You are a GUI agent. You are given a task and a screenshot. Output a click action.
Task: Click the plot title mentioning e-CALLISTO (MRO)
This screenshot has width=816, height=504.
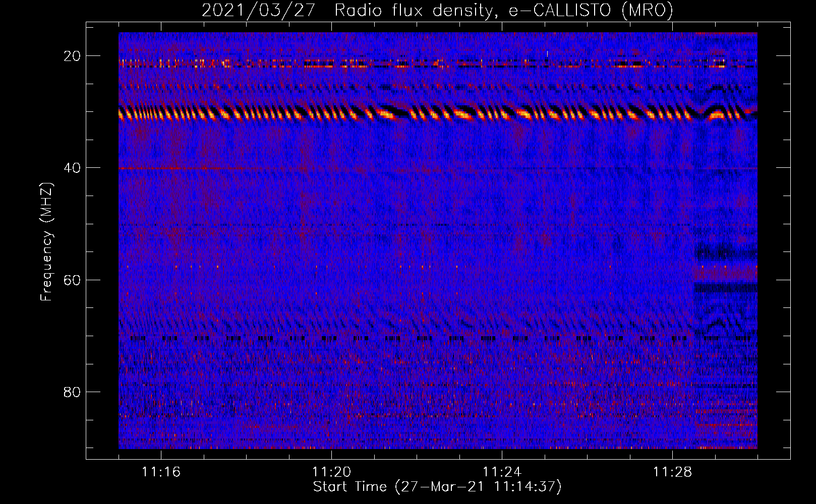click(x=437, y=10)
